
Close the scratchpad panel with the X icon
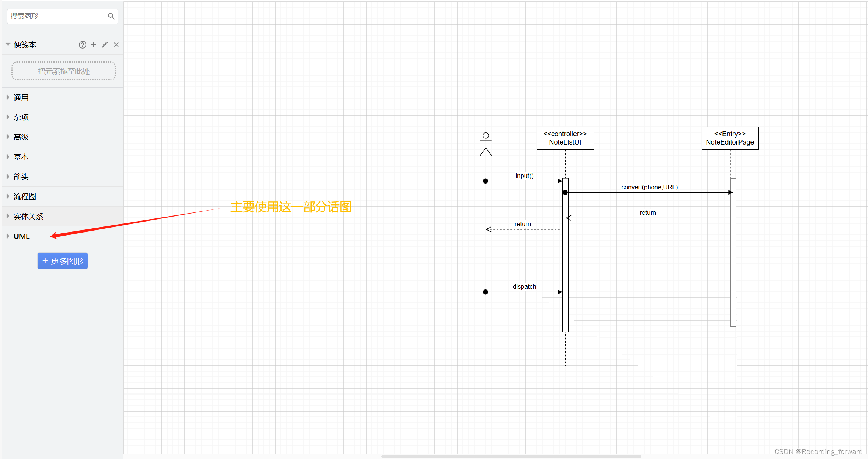coord(116,44)
